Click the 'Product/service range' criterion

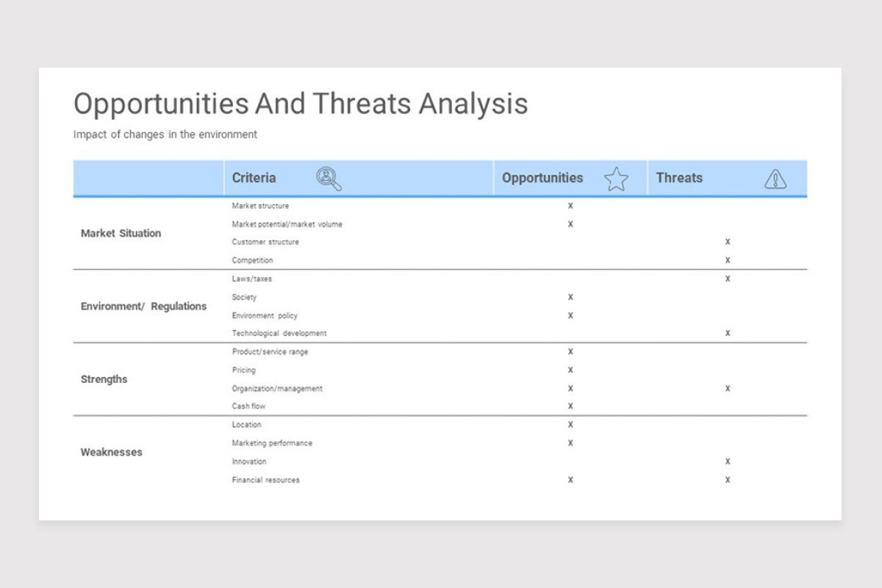tap(270, 352)
